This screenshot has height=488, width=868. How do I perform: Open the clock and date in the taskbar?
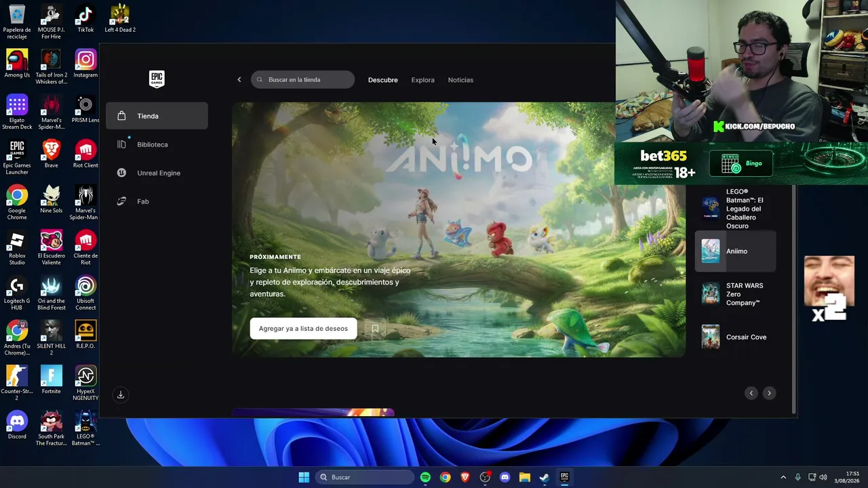[848, 477]
